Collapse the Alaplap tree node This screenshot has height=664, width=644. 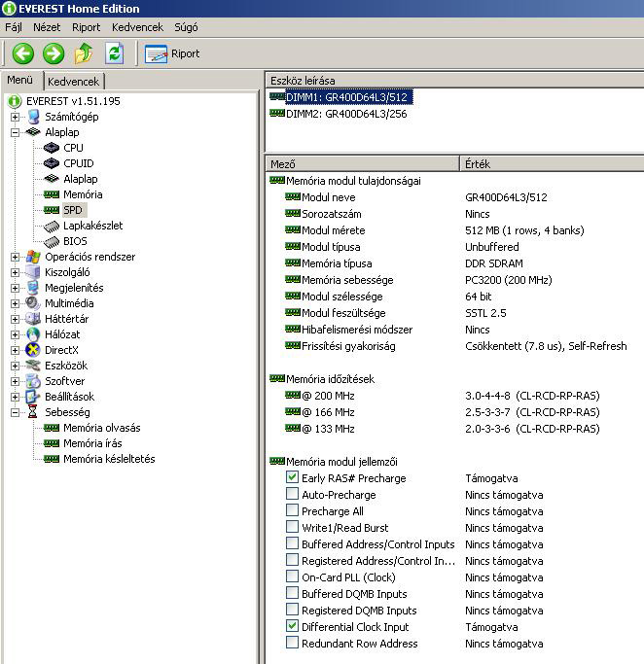click(x=16, y=132)
